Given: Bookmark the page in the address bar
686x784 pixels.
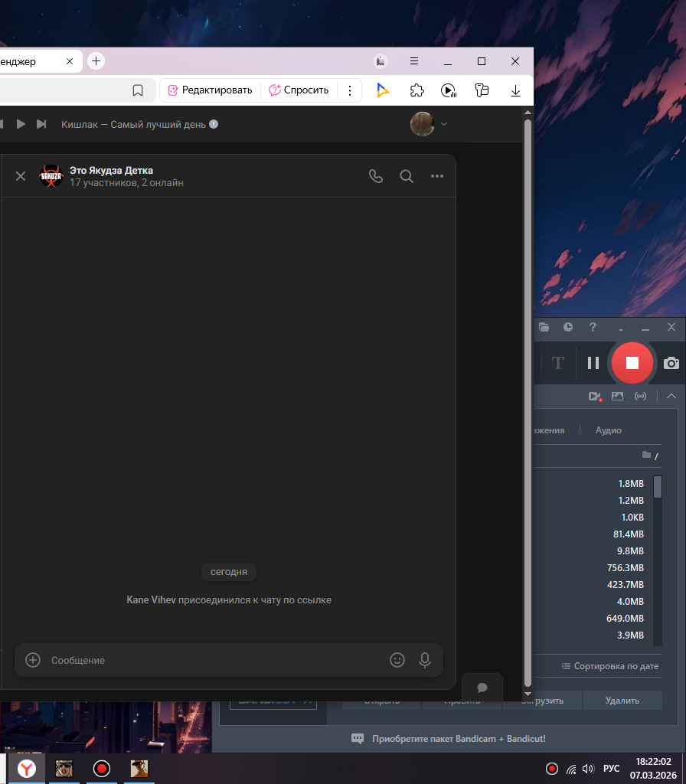Looking at the screenshot, I should click(138, 90).
